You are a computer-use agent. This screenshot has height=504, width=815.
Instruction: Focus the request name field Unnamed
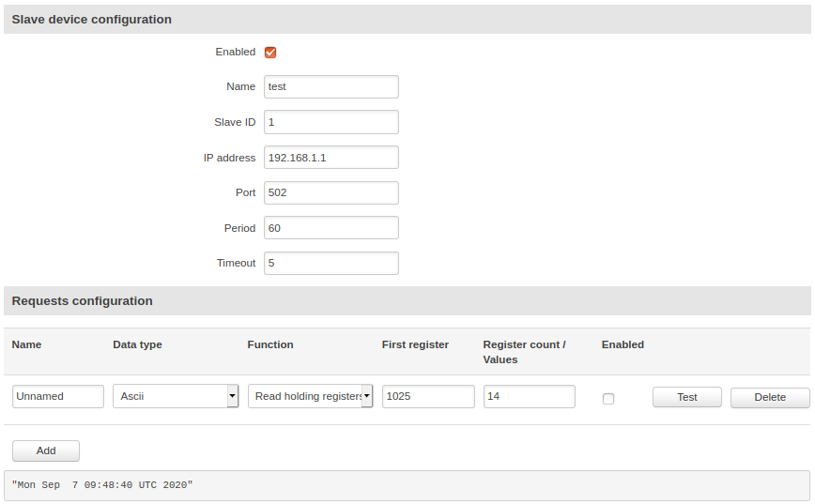[x=58, y=396]
